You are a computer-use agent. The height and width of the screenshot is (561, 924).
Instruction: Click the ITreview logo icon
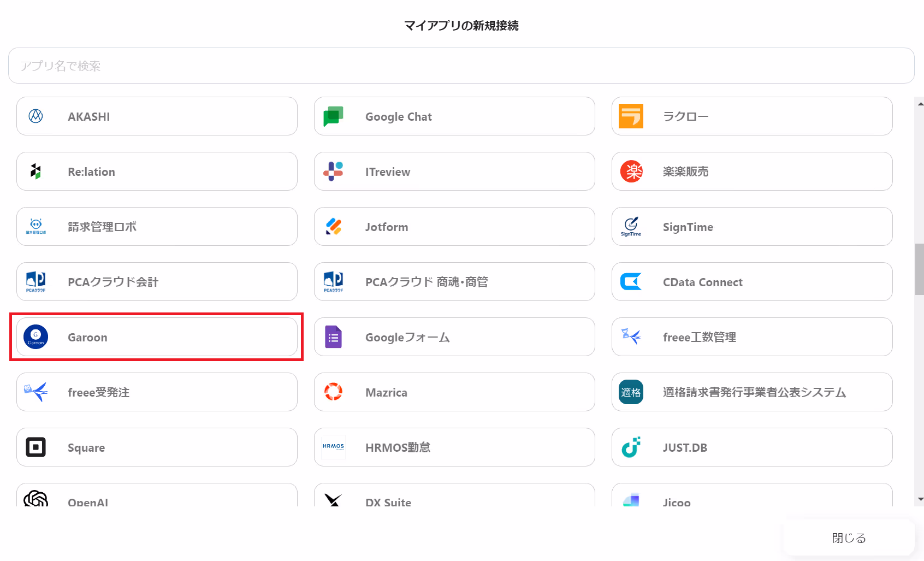coord(333,171)
